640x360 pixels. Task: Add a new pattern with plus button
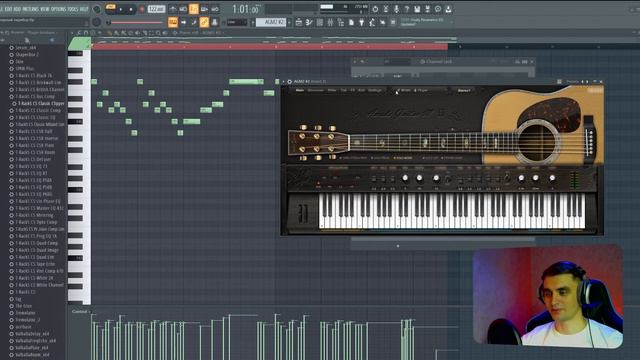click(x=289, y=22)
